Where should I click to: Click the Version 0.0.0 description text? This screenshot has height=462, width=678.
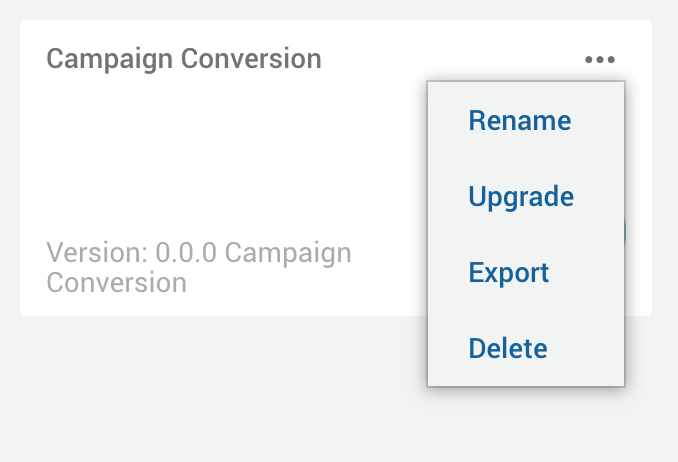pyautogui.click(x=199, y=252)
